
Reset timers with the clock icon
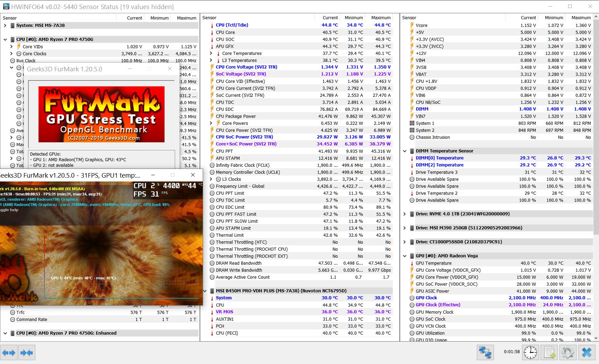point(530,352)
